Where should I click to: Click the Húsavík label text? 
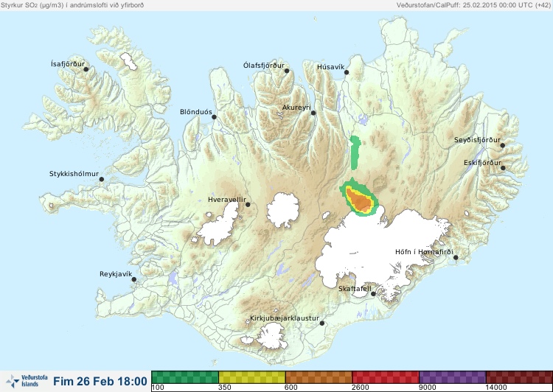point(331,67)
